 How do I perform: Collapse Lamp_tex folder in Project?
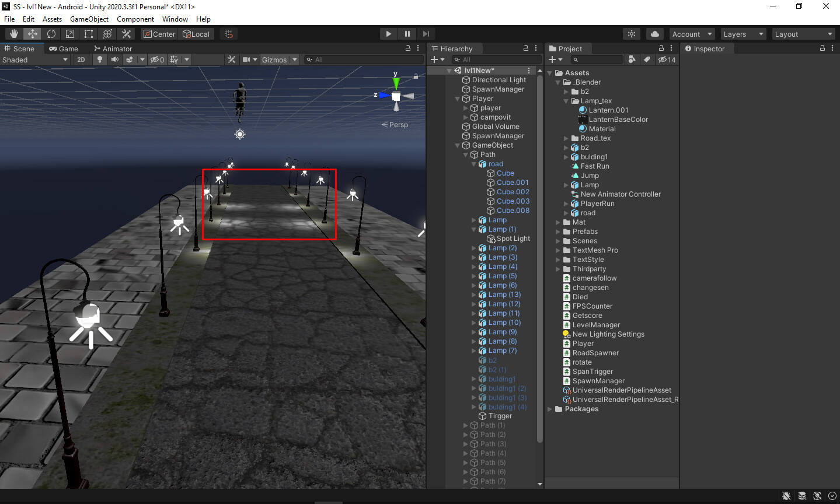point(566,101)
